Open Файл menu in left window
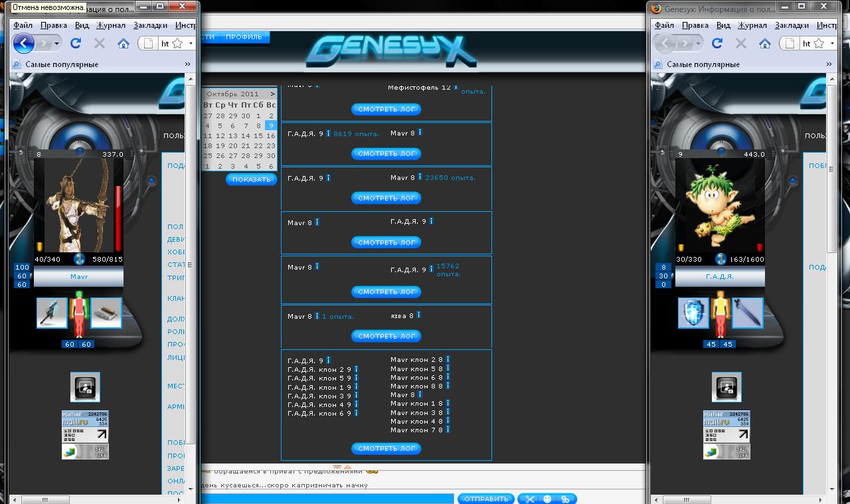The height and width of the screenshot is (504, 850). coord(23,25)
